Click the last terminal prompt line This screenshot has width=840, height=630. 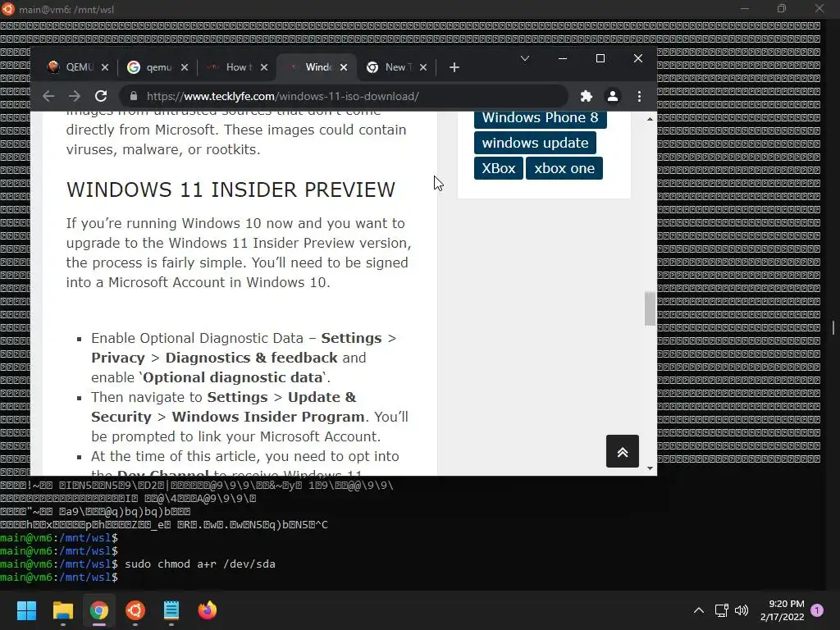click(59, 577)
